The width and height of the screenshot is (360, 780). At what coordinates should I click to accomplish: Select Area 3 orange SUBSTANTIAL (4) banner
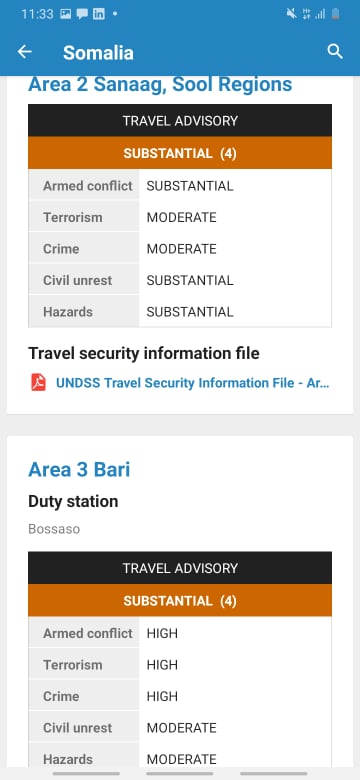tap(180, 600)
